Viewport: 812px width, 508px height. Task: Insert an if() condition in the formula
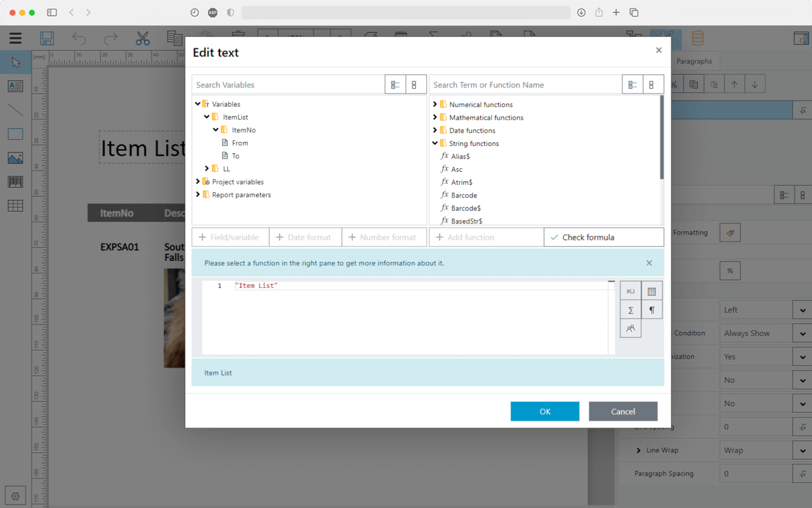pyautogui.click(x=630, y=290)
